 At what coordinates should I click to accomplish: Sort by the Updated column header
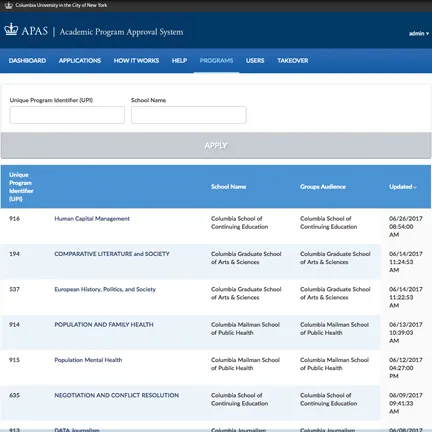coord(403,187)
